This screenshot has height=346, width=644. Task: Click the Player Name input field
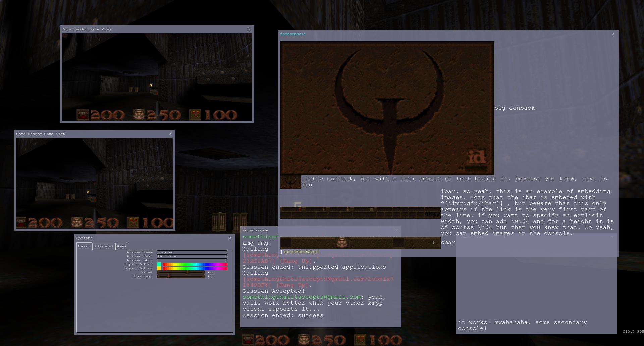click(192, 252)
